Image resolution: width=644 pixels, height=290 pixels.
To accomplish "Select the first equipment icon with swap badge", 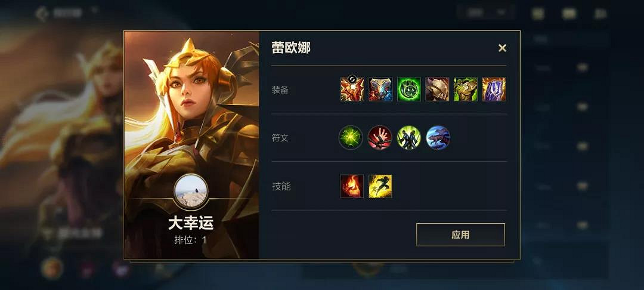I will [x=352, y=89].
